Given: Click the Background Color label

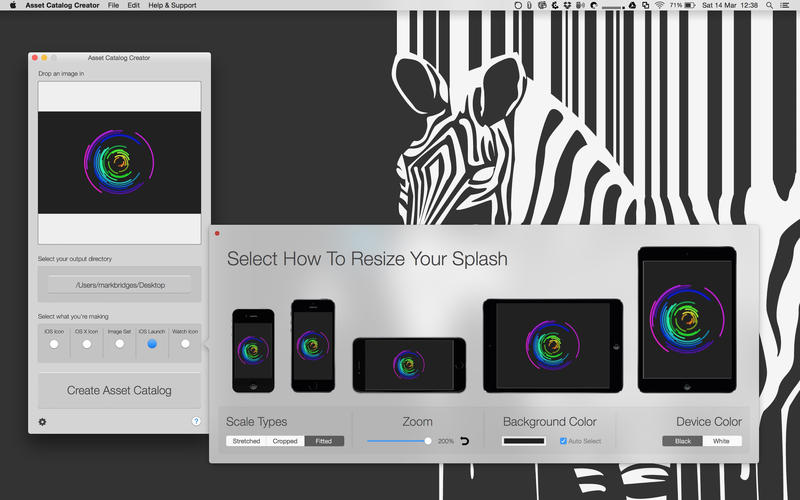Looking at the screenshot, I should click(x=549, y=422).
